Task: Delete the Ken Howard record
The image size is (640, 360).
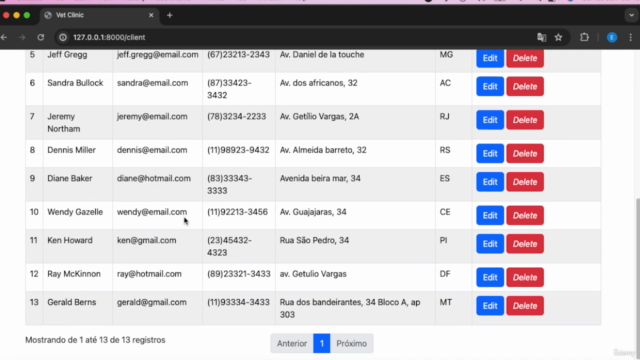Action: click(525, 244)
